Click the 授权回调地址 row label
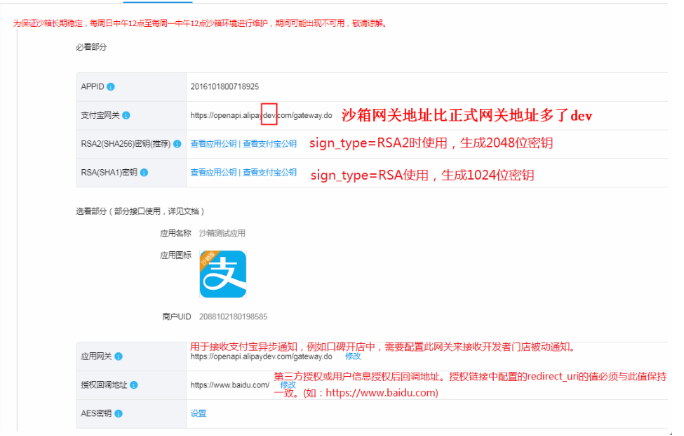The height and width of the screenshot is (436, 684). (x=104, y=385)
